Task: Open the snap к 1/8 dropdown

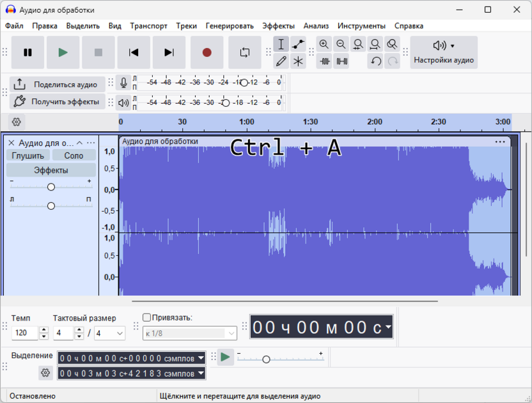Action: (190, 333)
